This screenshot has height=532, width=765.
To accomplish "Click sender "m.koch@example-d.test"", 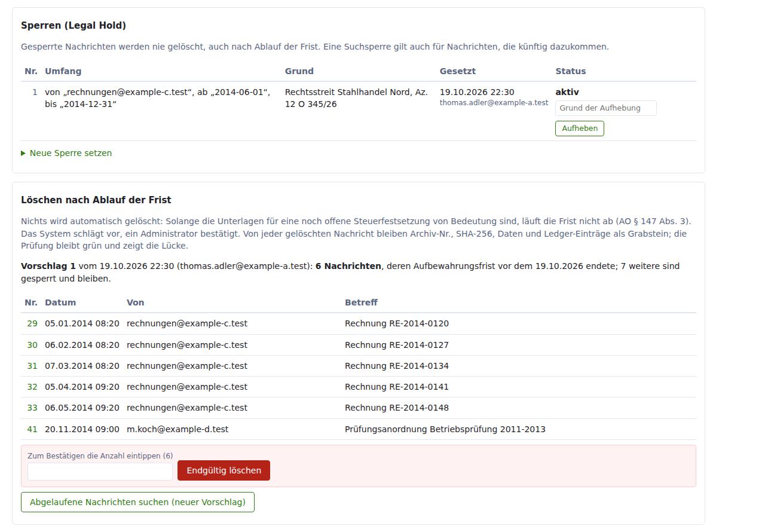I will coord(178,429).
